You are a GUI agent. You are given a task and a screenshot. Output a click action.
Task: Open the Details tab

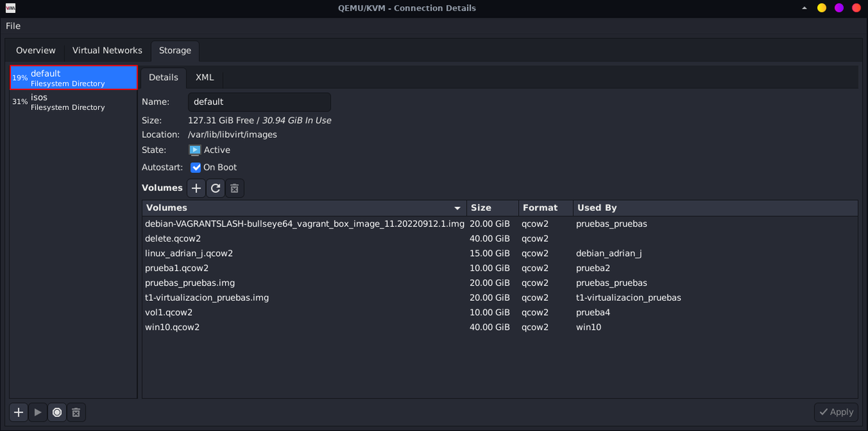pyautogui.click(x=163, y=77)
